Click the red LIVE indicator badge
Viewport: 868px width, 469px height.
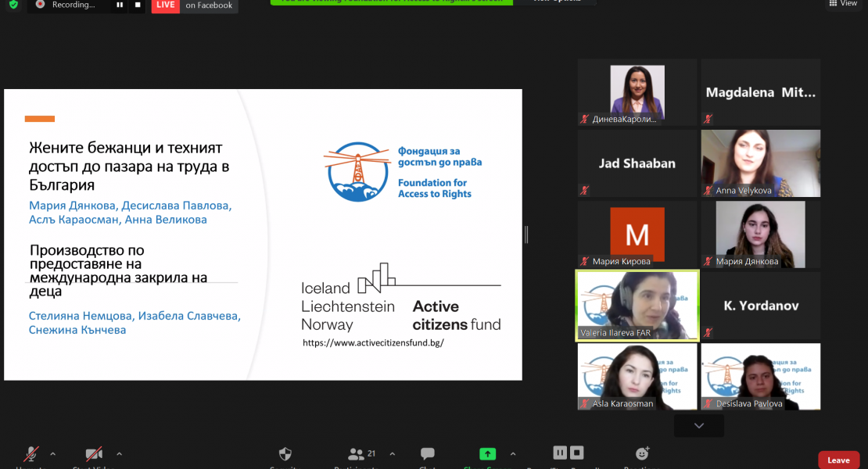pyautogui.click(x=166, y=5)
